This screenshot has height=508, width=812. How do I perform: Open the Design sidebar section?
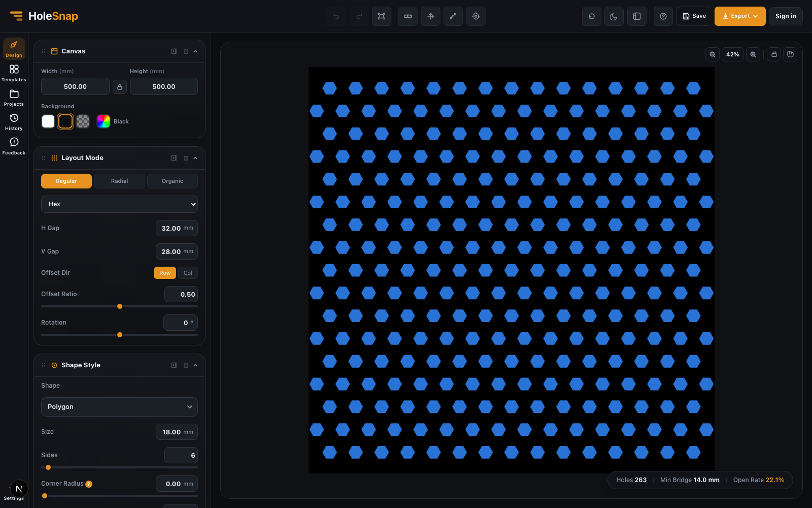pos(14,49)
